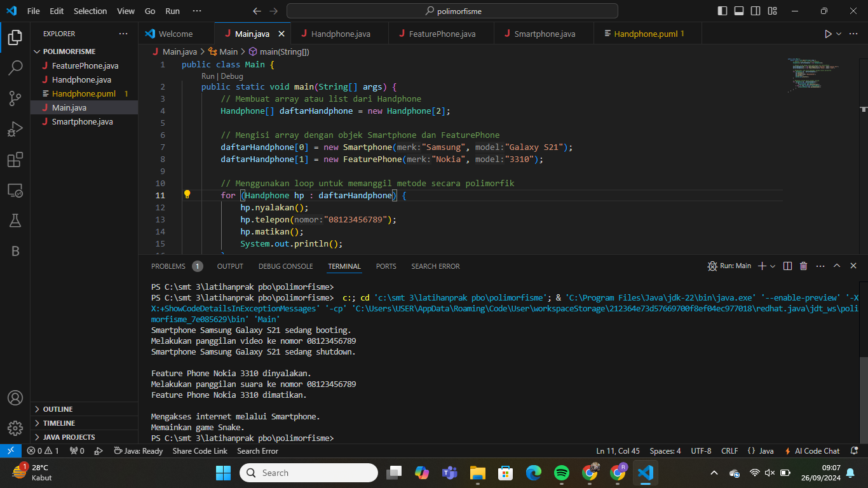Screen dimensions: 868x488
Task: Open notifications bell in status bar
Action: click(853, 451)
